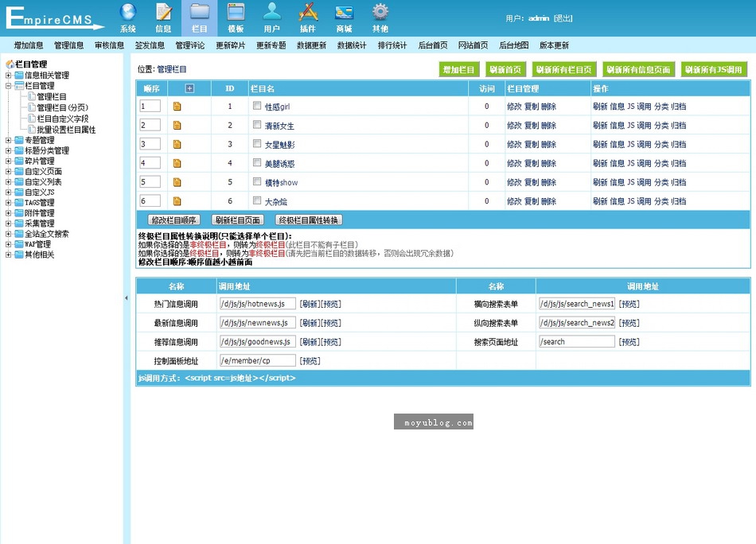The height and width of the screenshot is (544, 756).
Task: Click the 增加栏目 green button
Action: pyautogui.click(x=458, y=69)
